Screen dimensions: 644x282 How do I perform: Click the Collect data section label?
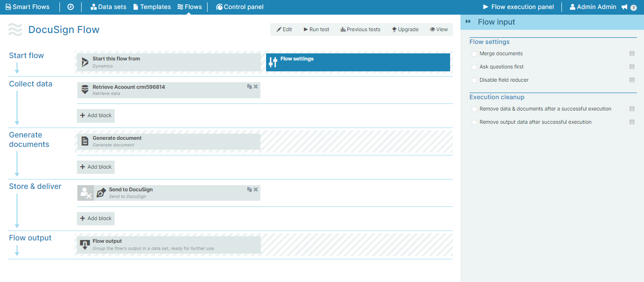pyautogui.click(x=31, y=84)
